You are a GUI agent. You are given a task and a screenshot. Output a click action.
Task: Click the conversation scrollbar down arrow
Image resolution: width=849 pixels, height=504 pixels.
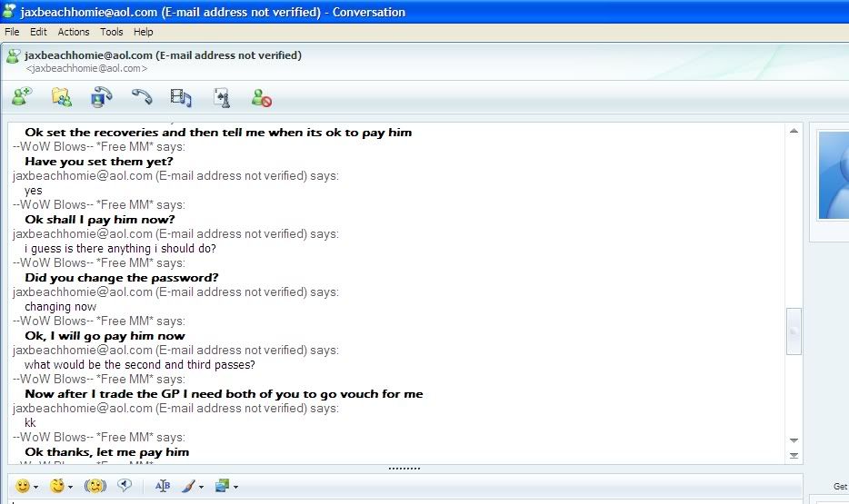point(794,440)
